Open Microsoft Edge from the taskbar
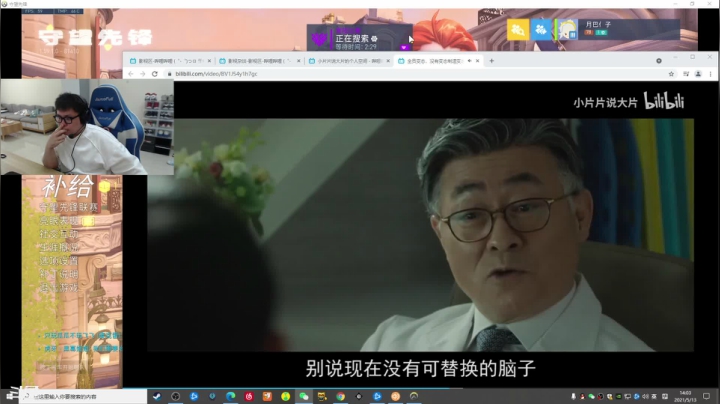 (231, 396)
